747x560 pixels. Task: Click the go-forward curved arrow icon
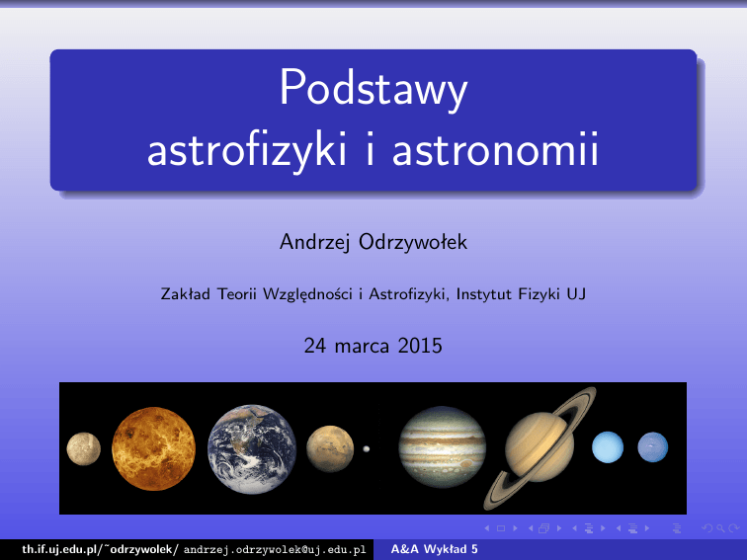click(x=731, y=528)
